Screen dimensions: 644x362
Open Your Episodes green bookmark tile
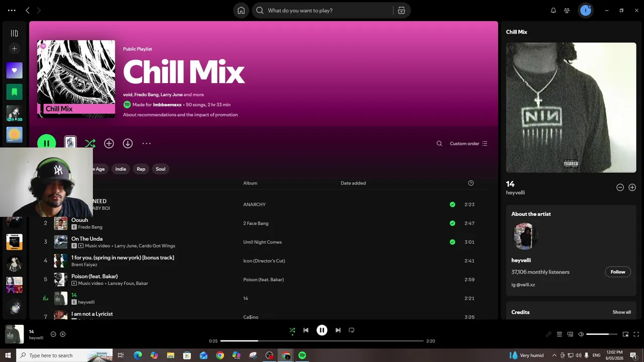click(x=14, y=92)
